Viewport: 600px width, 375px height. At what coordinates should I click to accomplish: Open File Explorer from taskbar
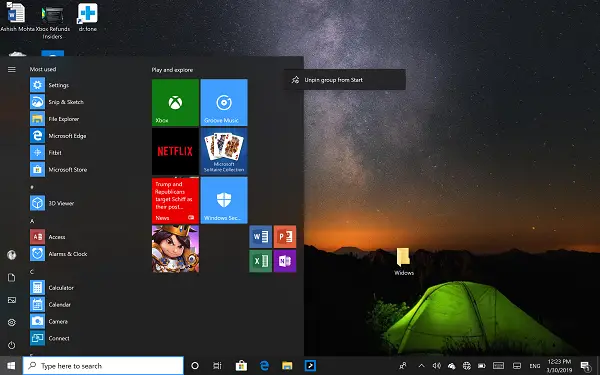click(x=287, y=366)
